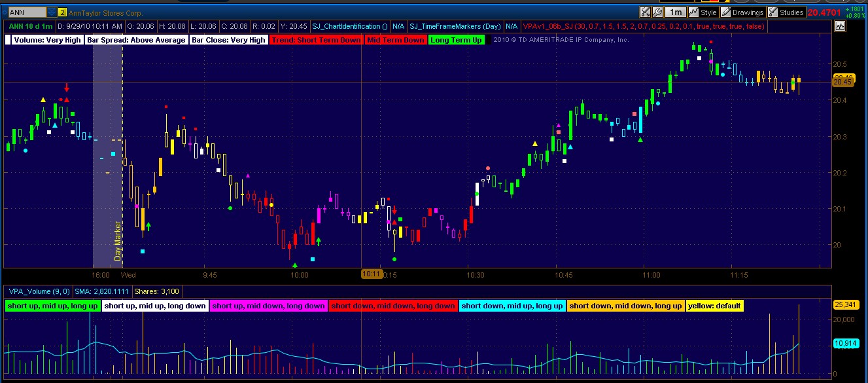This screenshot has width=868, height=383.
Task: Click the SMA: 2,820.1111 value
Action: pos(102,291)
